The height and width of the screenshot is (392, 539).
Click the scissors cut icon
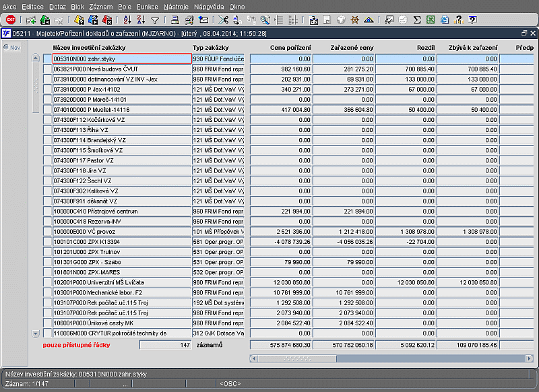pyautogui.click(x=224, y=20)
